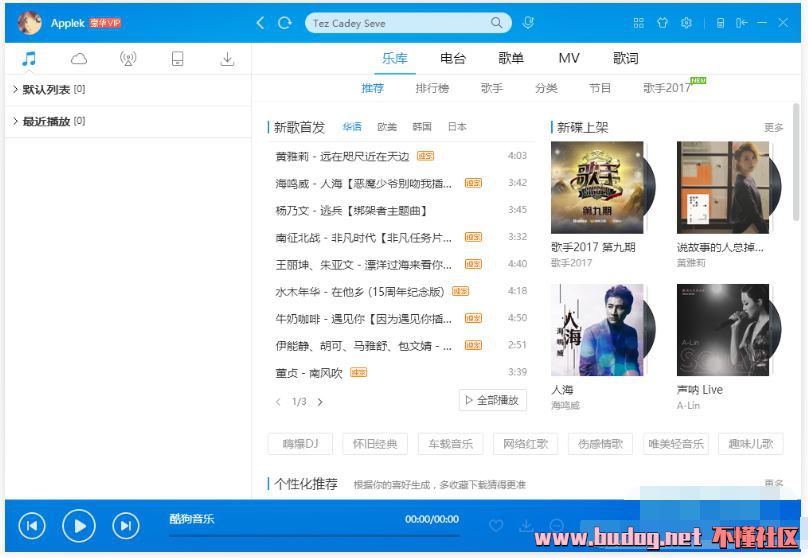This screenshot has height=558, width=808.
Task: Open the 人海 album cover
Action: click(x=597, y=330)
